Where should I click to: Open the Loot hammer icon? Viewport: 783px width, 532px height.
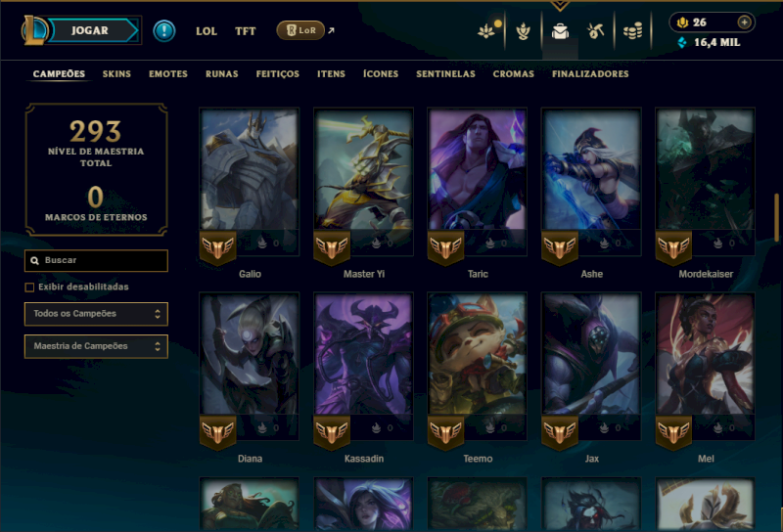[x=595, y=31]
